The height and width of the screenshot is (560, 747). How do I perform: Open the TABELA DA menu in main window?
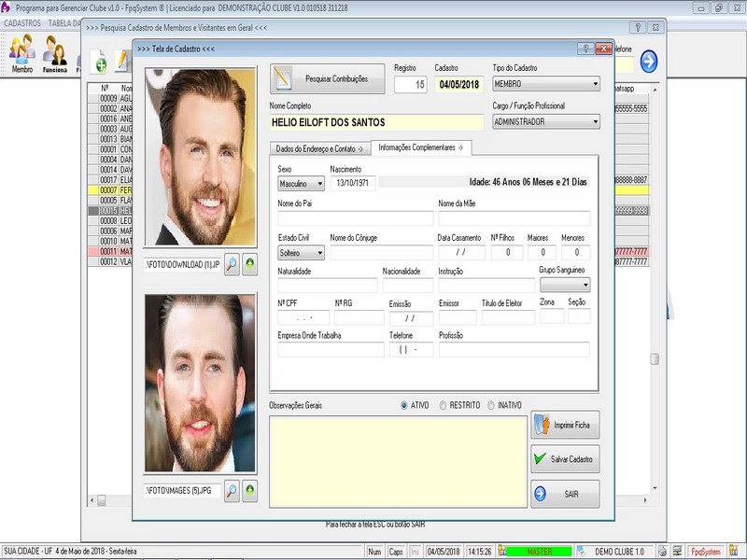64,22
